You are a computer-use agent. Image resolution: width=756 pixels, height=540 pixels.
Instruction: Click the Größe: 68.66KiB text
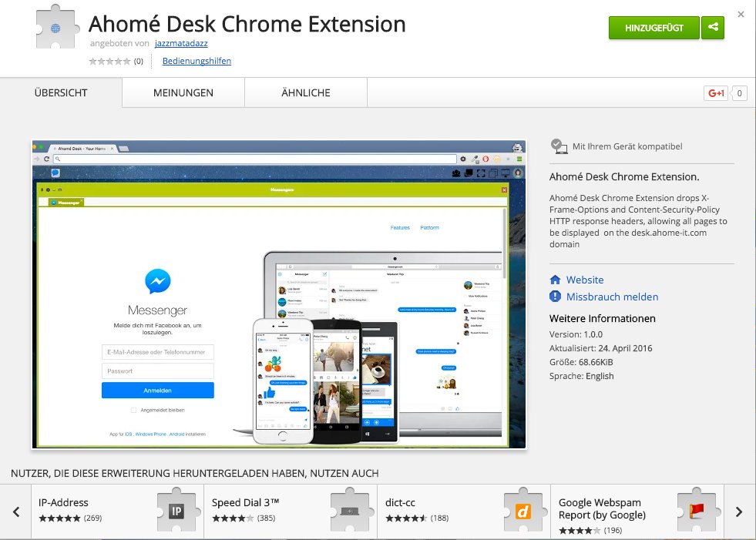click(581, 362)
